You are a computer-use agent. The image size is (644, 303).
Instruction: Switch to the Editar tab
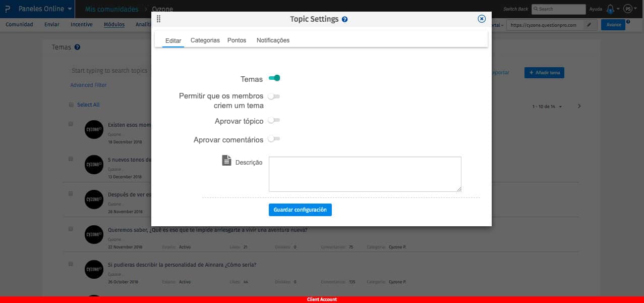click(173, 40)
